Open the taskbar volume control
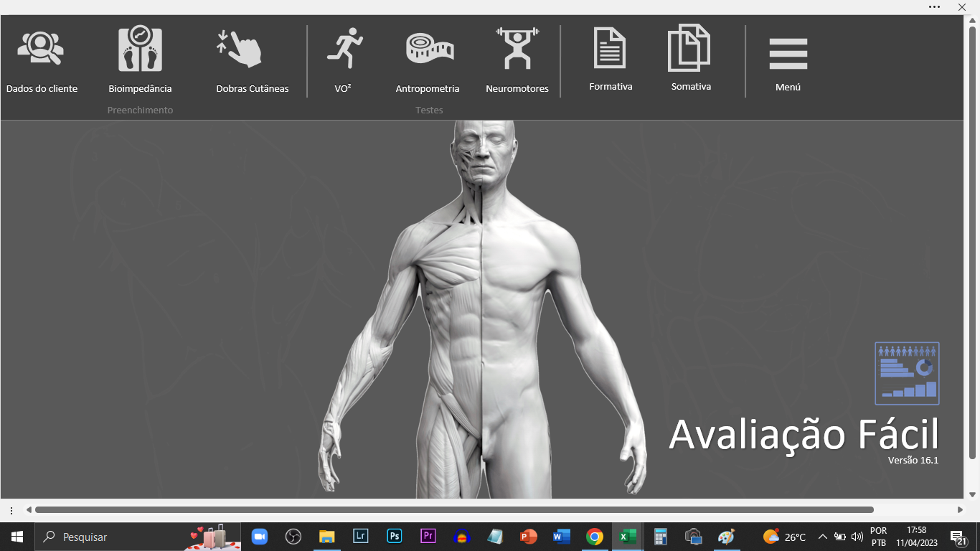980x551 pixels. 857,537
